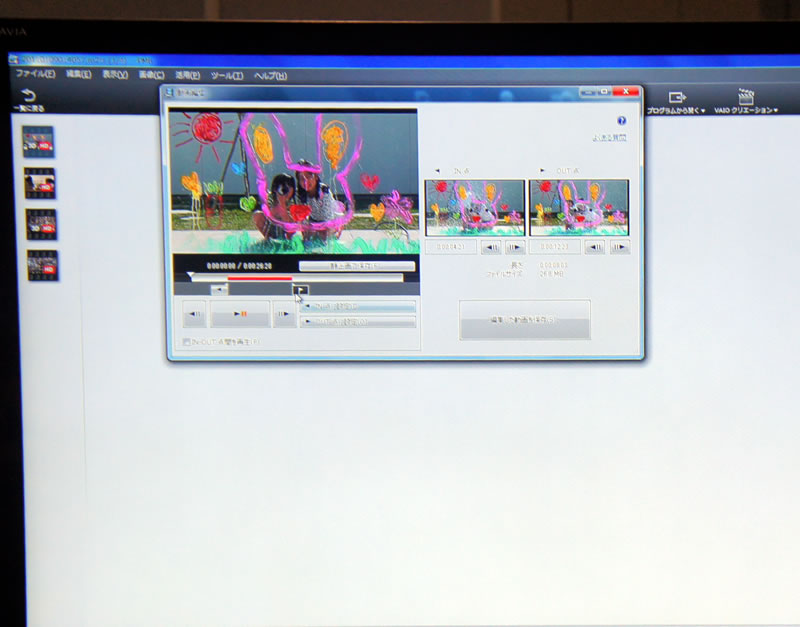Step forward one frame in main preview

(284, 314)
